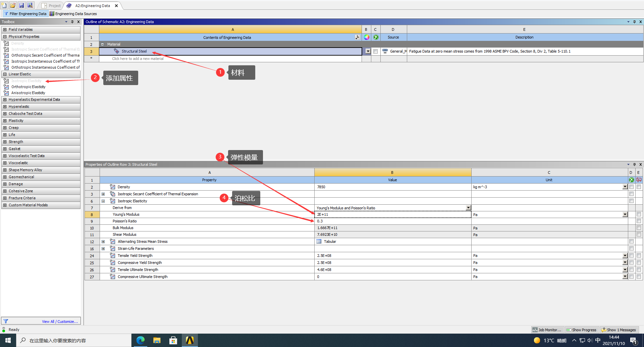Click the View All / Customize button

click(x=60, y=321)
